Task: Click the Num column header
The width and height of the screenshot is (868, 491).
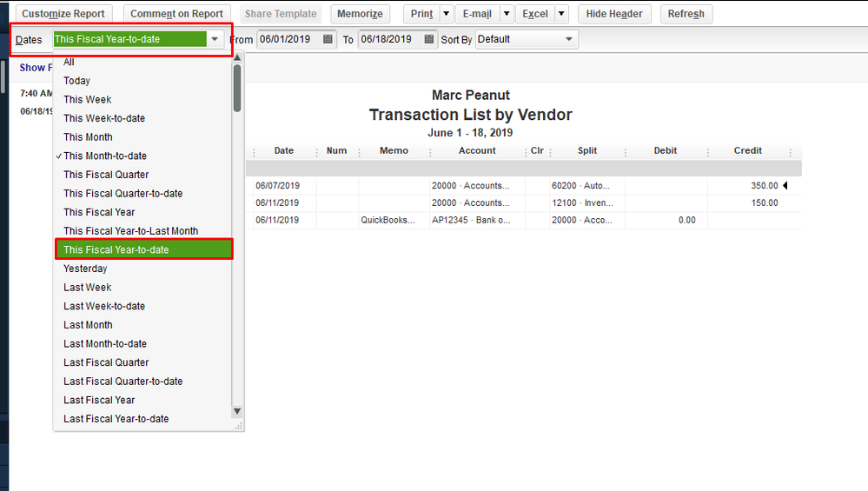Action: tap(336, 150)
